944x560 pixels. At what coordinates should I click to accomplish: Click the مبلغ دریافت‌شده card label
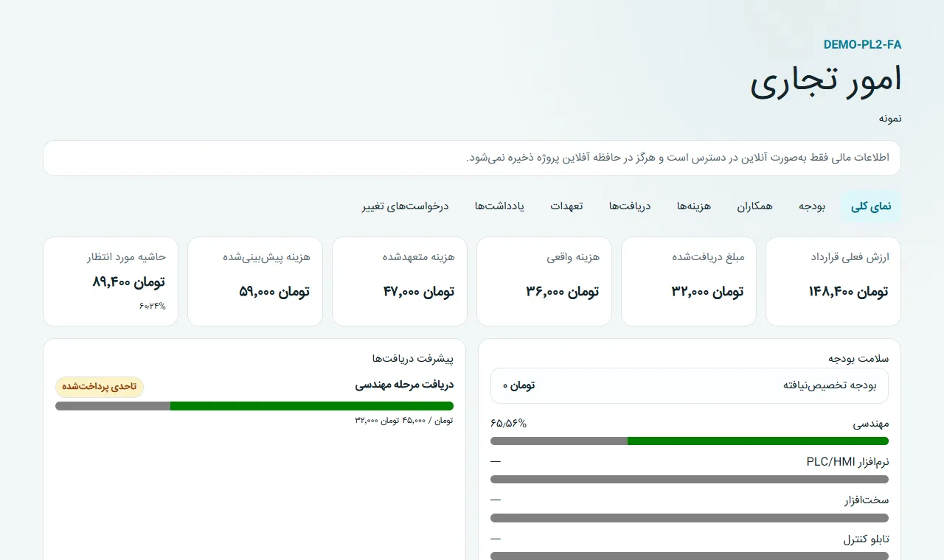(709, 257)
